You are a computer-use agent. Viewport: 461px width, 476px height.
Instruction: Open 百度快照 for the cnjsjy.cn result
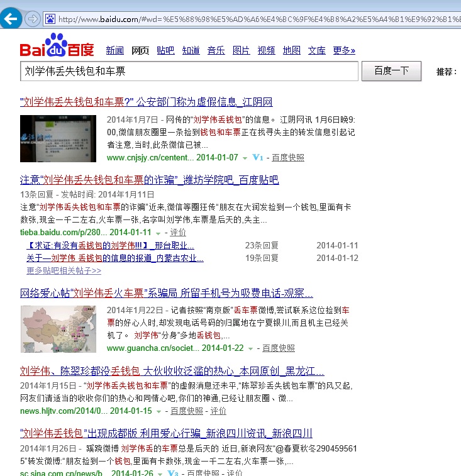click(x=288, y=158)
